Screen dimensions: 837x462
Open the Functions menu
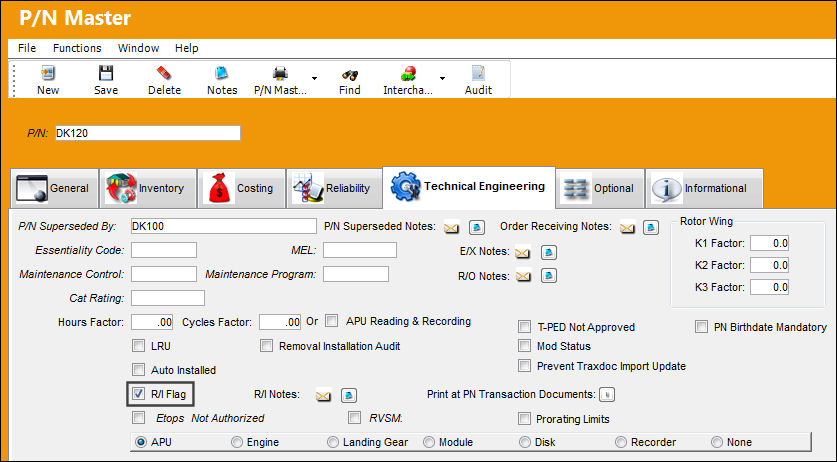pyautogui.click(x=77, y=48)
